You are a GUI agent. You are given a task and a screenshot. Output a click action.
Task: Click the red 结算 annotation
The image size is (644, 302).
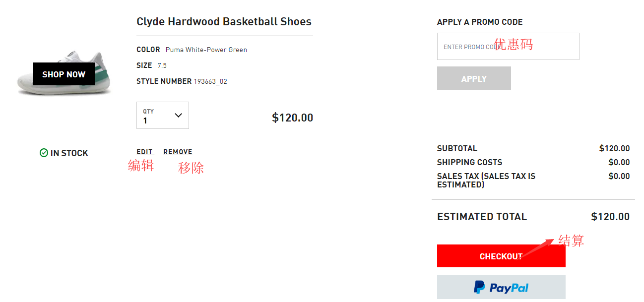pos(571,241)
